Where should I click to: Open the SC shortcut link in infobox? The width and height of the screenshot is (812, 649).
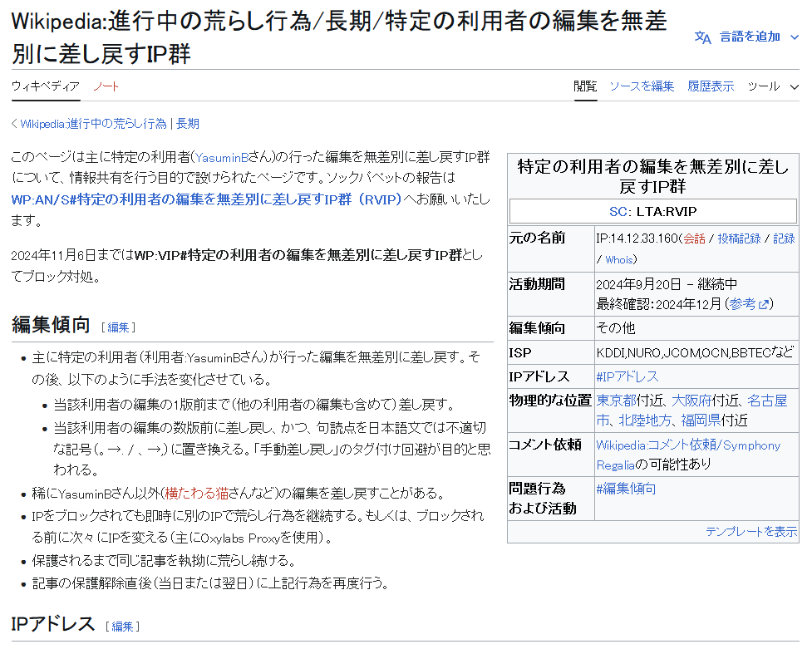[618, 211]
